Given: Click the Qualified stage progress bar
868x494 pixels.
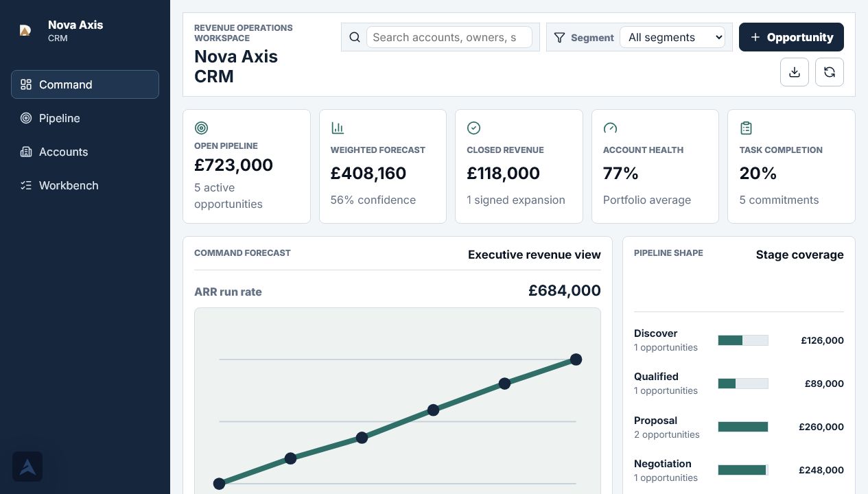Looking at the screenshot, I should pos(743,384).
